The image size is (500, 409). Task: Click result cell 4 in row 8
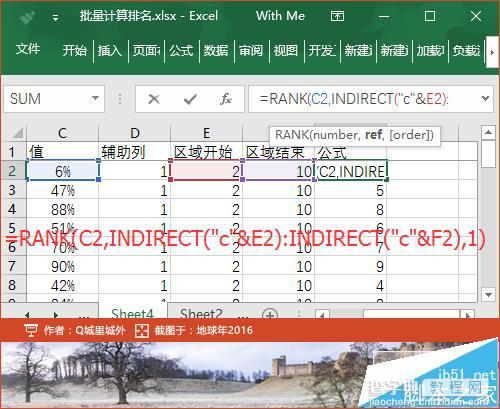351,285
